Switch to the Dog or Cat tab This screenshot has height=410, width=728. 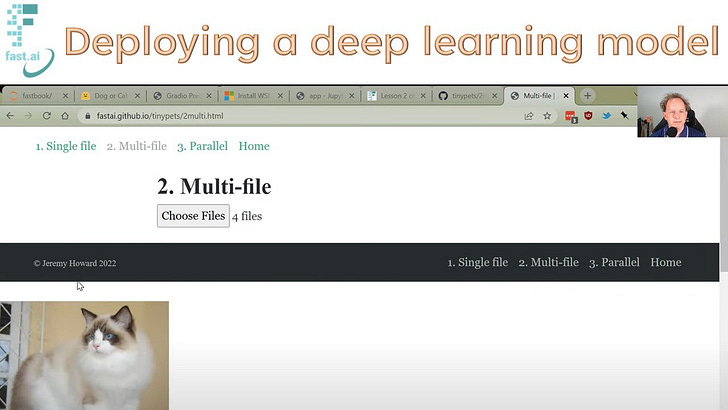click(110, 96)
